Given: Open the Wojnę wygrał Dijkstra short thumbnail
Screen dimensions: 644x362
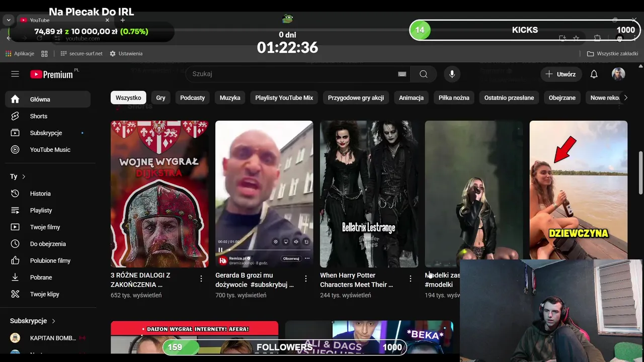Looking at the screenshot, I should pos(159,194).
